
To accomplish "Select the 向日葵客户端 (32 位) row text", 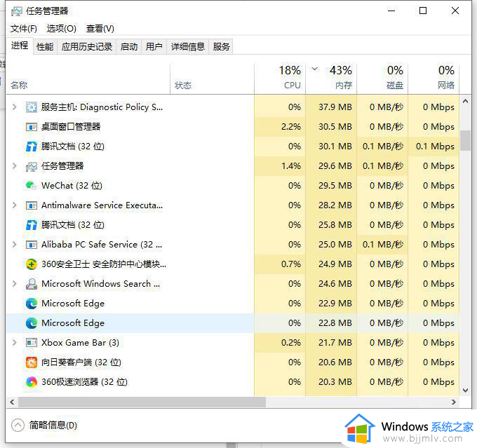I will pos(81,362).
